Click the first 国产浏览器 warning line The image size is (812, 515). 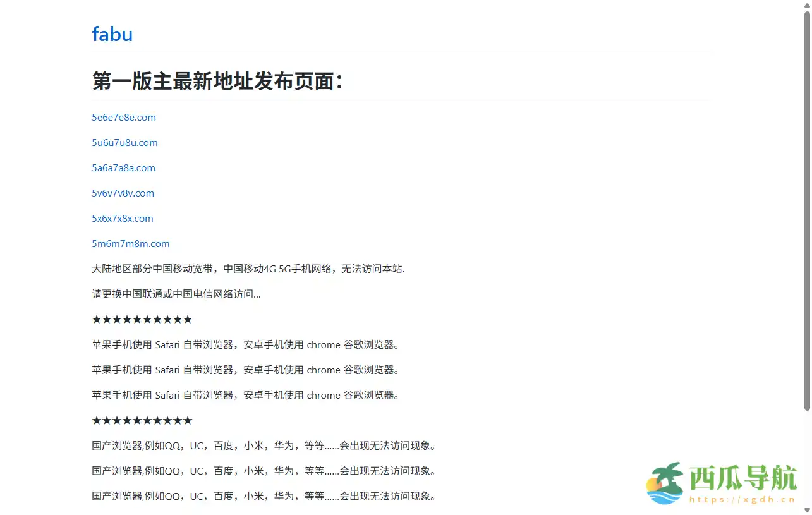(x=264, y=446)
